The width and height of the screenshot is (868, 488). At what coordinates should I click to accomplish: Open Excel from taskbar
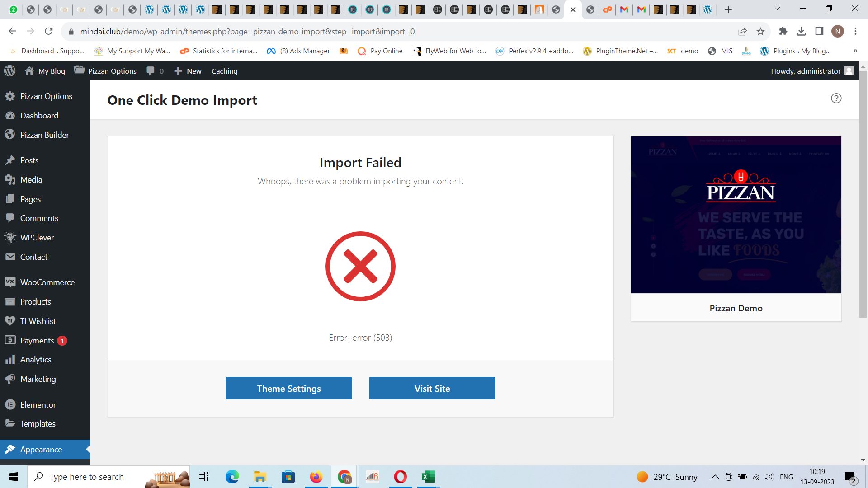(x=428, y=477)
